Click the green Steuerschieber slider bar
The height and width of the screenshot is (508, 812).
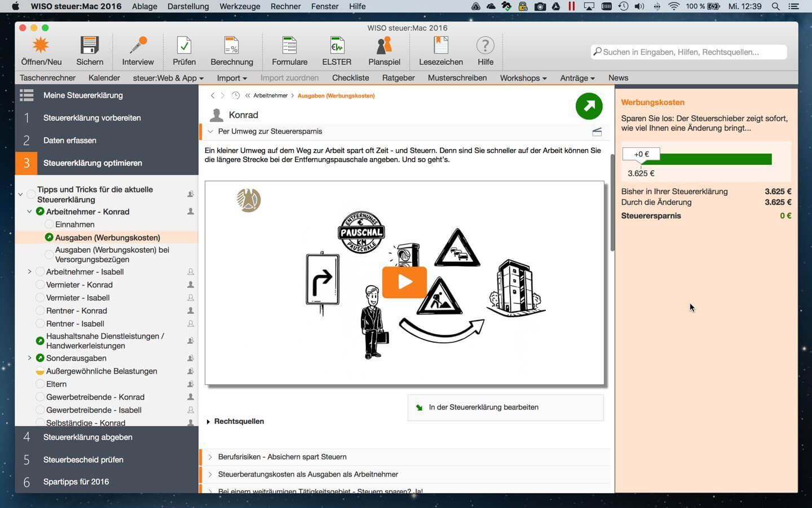[x=705, y=160]
